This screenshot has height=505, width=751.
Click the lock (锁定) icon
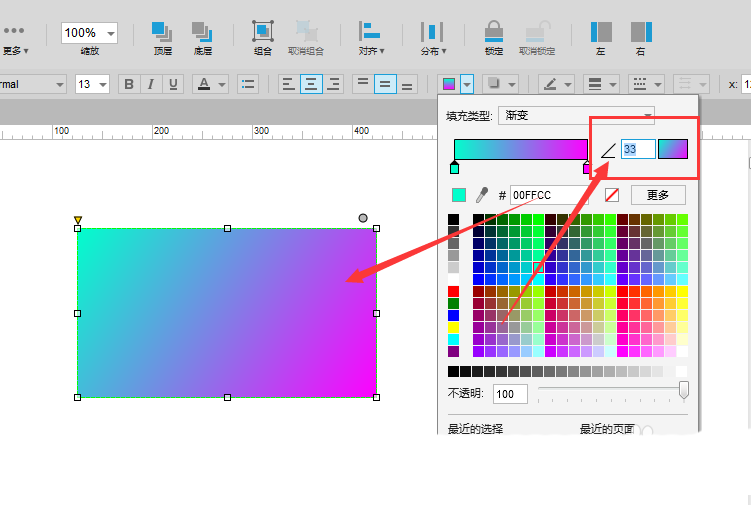click(493, 32)
